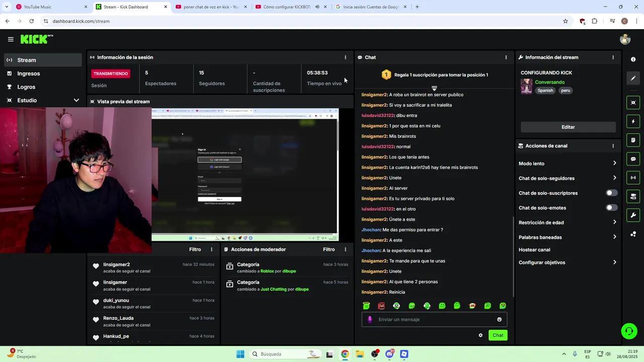This screenshot has height=362, width=644.
Task: Click follower duki_yunou in activity list
Action: 116,300
